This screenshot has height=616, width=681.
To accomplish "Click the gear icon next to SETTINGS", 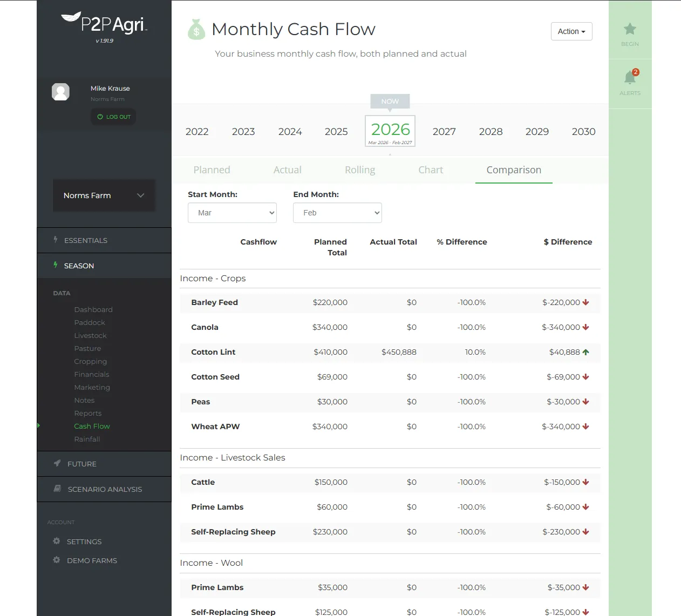I will coord(57,541).
